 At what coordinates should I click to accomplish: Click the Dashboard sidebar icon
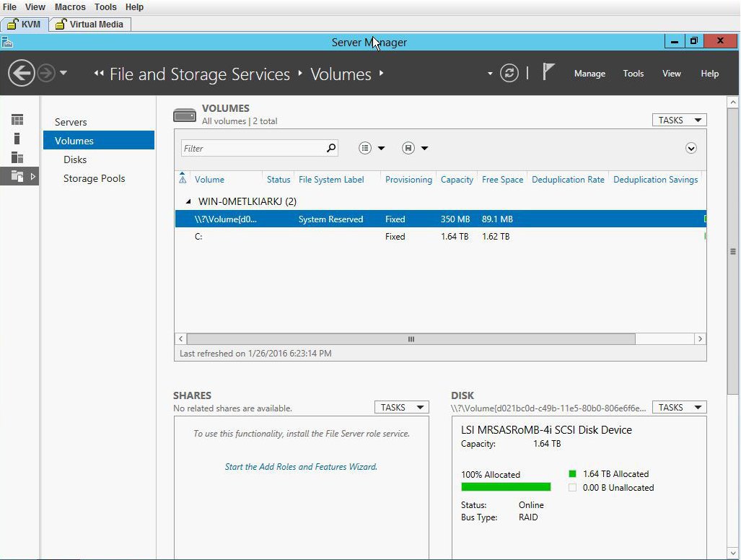[17, 120]
